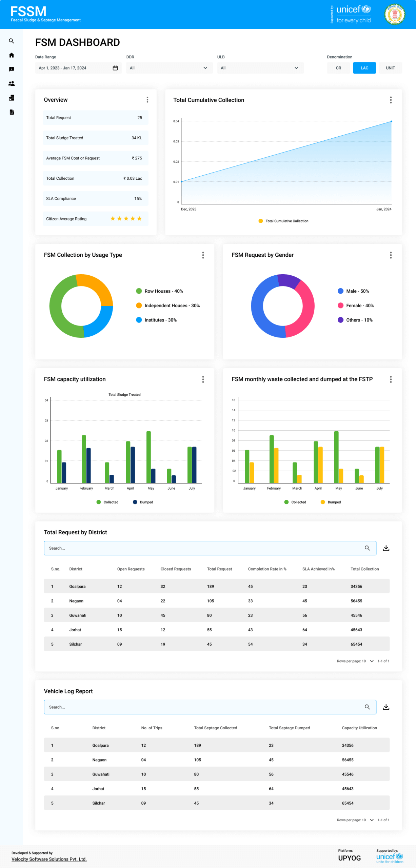The width and height of the screenshot is (416, 868).
Task: Open the Date Range picker field
Action: (x=78, y=68)
